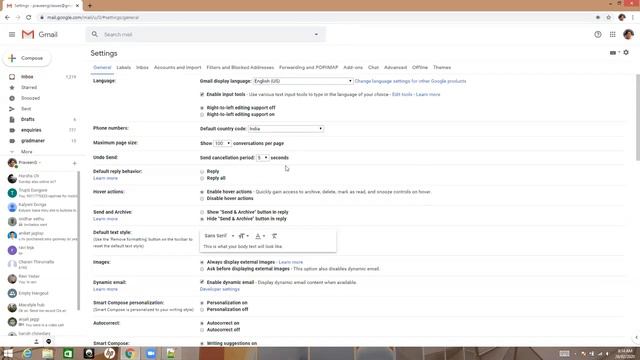
Task: Start a new Hangouts chat plus
Action: pos(74,163)
